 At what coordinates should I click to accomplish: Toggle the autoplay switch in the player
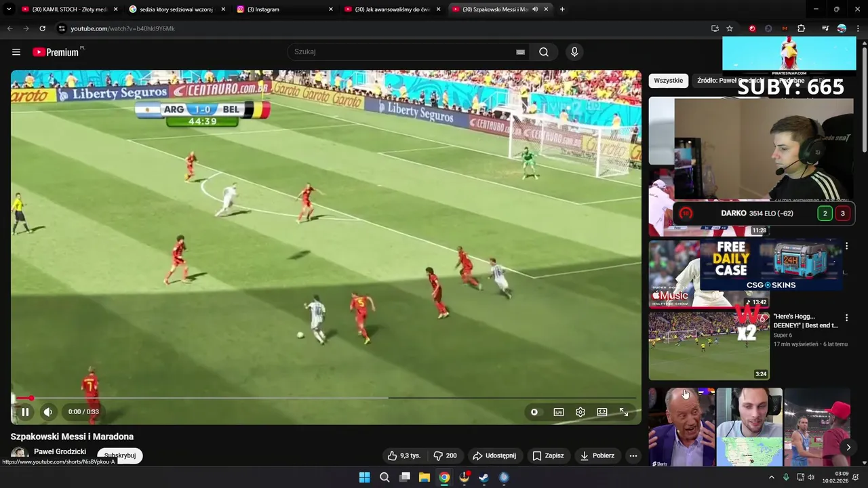coord(534,411)
